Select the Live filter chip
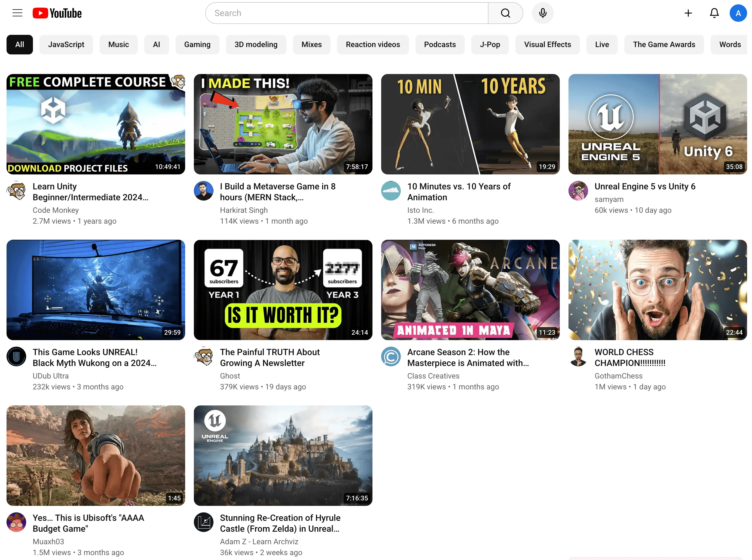Viewport: 752px width, 560px height. point(602,44)
